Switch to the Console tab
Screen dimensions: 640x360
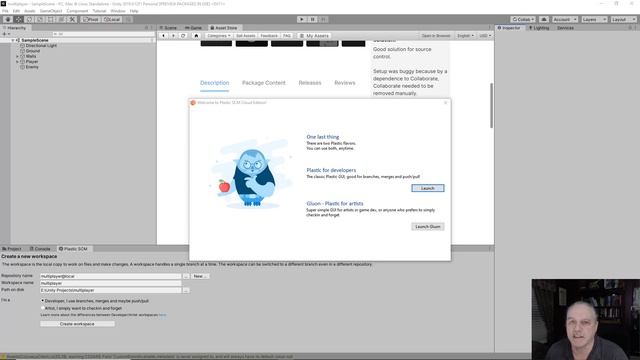[x=40, y=249]
